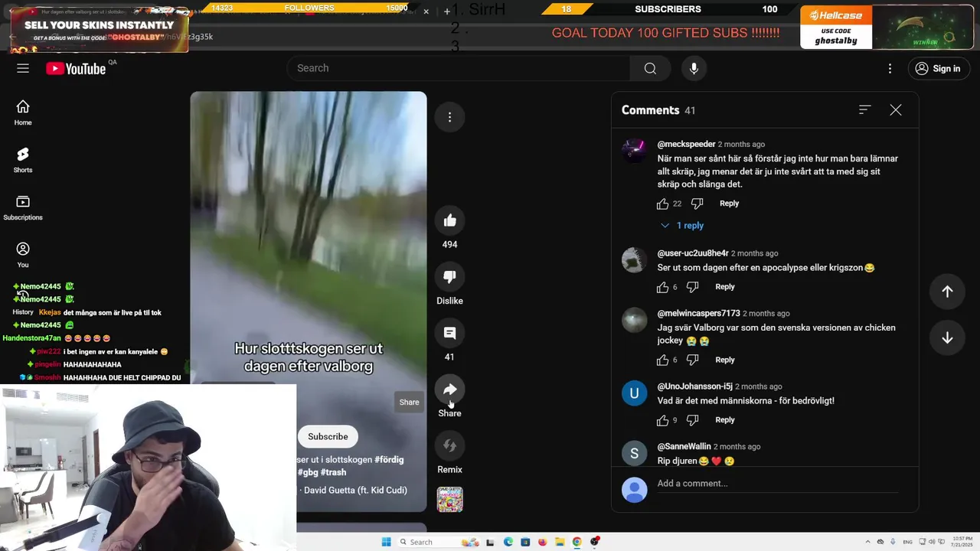Start voice search with microphone icon
This screenshot has width=980, height=551.
click(694, 68)
